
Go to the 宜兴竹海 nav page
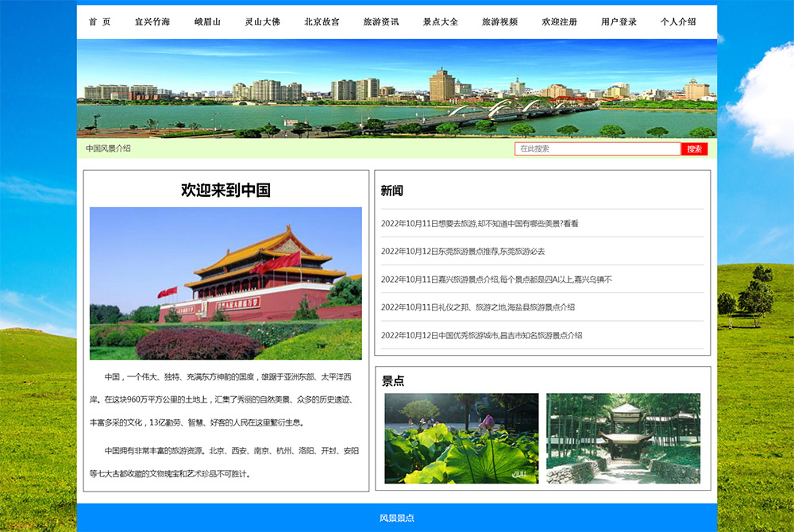pos(152,21)
